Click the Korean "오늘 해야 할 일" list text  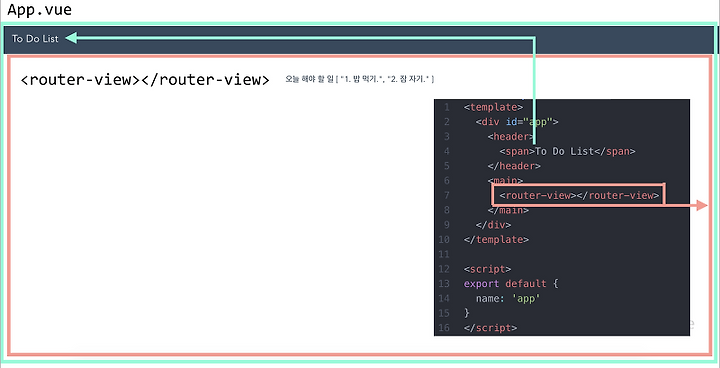360,79
